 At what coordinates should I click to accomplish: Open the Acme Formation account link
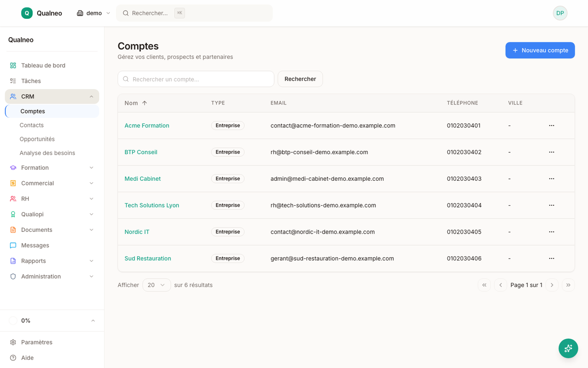(x=147, y=126)
